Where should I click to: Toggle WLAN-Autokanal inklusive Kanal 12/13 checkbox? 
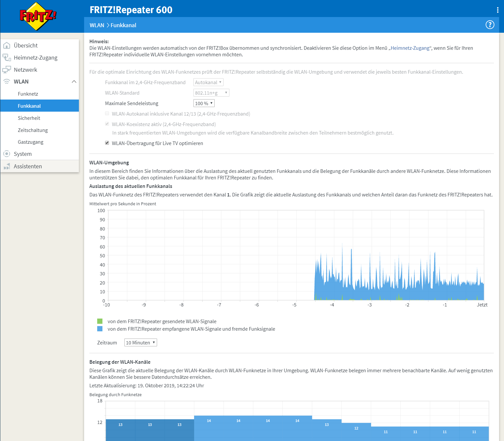(107, 114)
